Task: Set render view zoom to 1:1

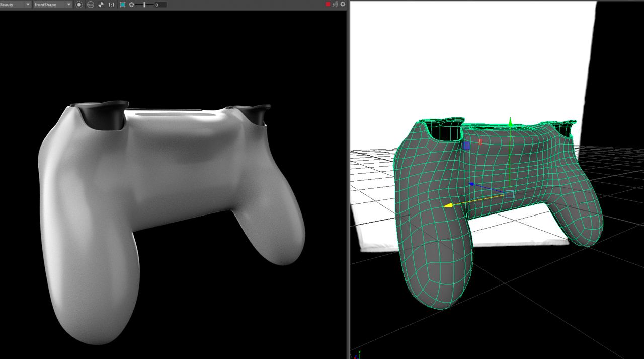Action: 112,5
